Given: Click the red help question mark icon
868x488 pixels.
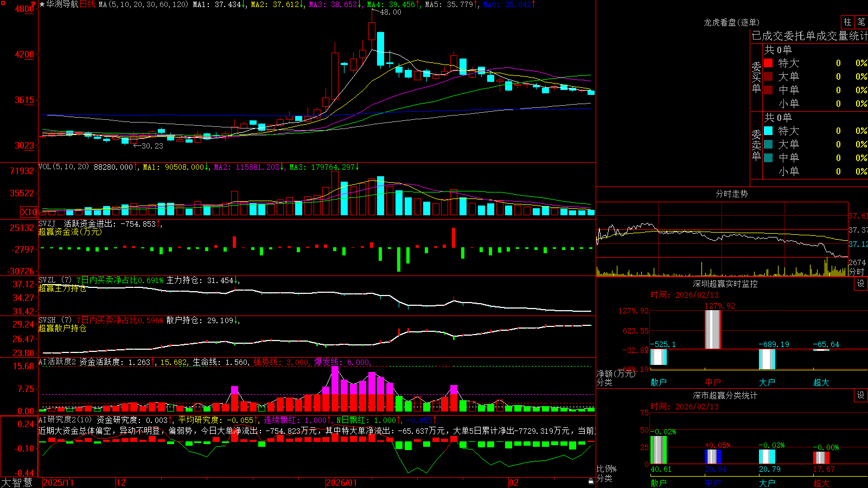Looking at the screenshot, I should (34, 4).
